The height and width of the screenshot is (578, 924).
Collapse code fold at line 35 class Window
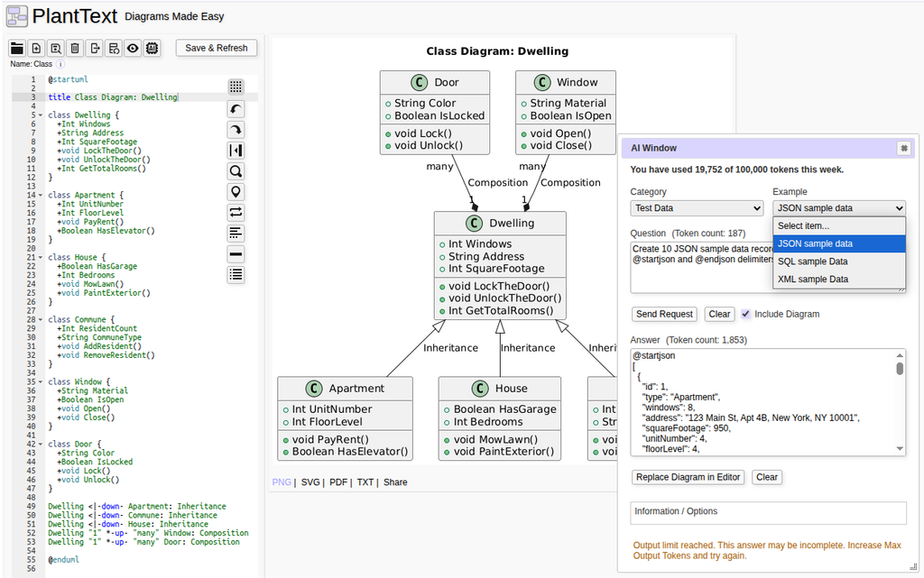(41, 382)
